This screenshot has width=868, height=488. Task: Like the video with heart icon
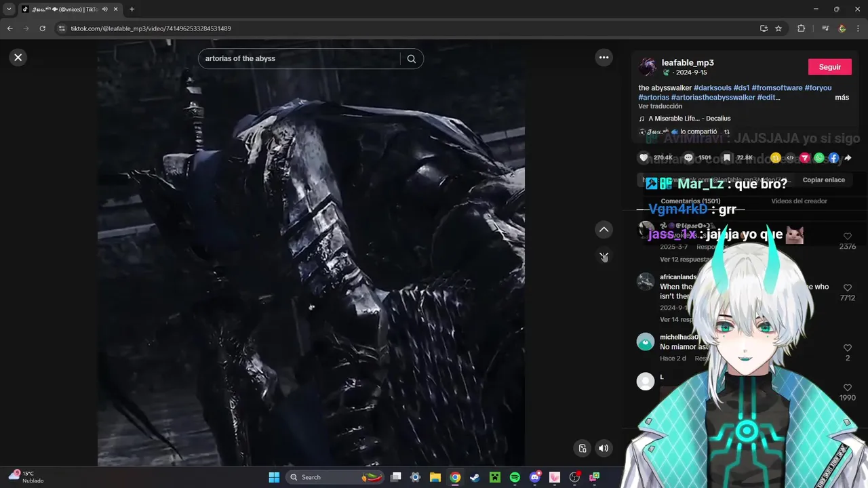[x=644, y=158]
